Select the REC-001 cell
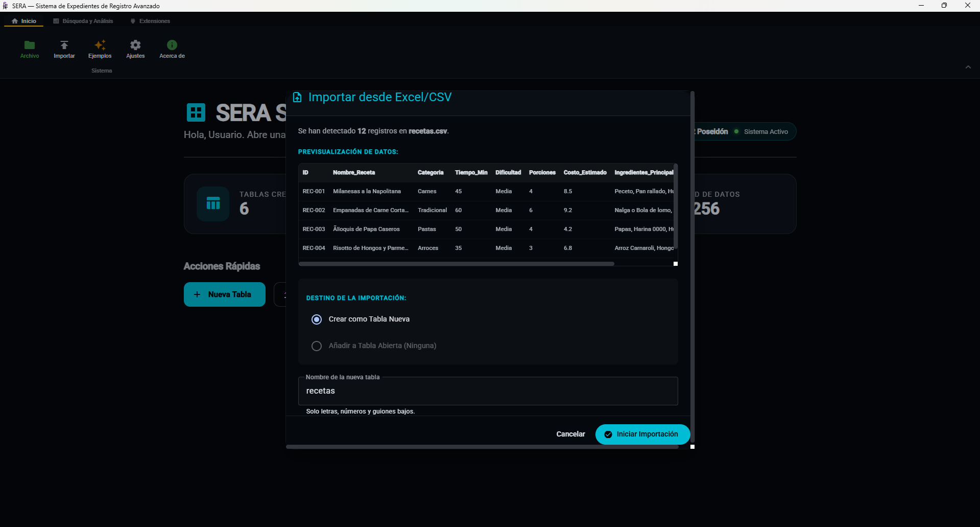This screenshot has width=980, height=527. click(x=314, y=192)
